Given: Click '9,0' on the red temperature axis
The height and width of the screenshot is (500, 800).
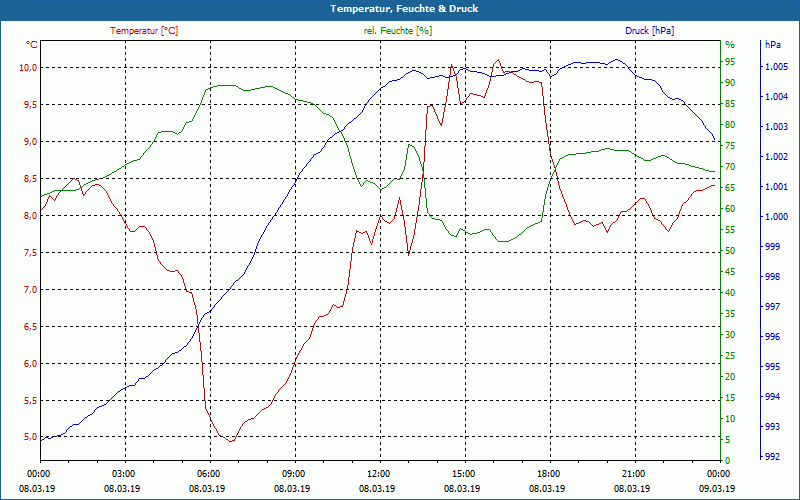Looking at the screenshot, I should click(x=31, y=142).
